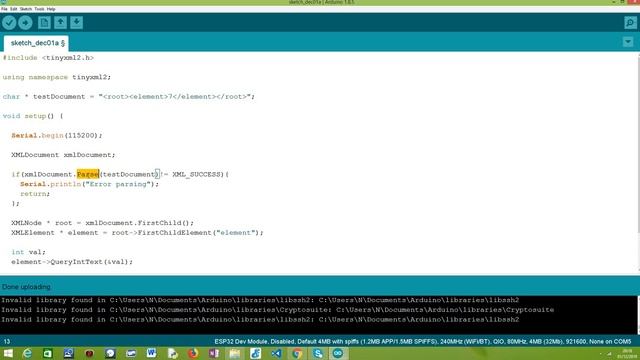Open Visual Studio Code from the taskbar
Screen dimensions: 640x360
pos(276,353)
